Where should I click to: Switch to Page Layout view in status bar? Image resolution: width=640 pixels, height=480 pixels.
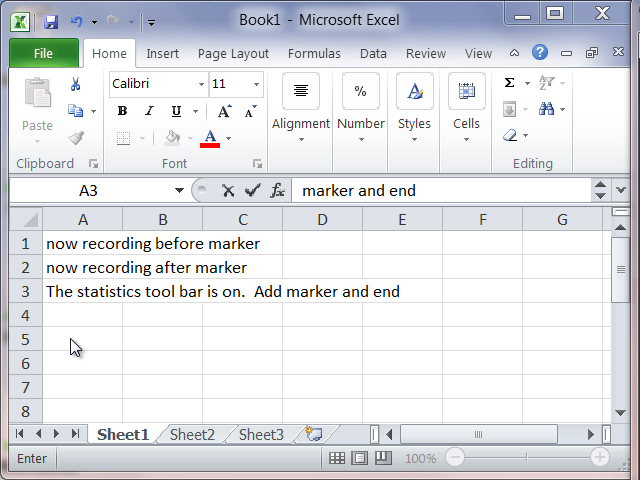point(358,458)
